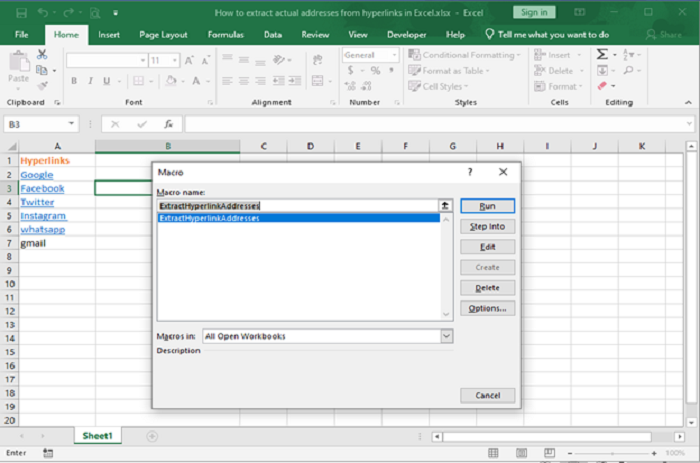Click the Find & Select magnifier icon
Image resolution: width=700 pixels, height=463 pixels.
[x=629, y=70]
